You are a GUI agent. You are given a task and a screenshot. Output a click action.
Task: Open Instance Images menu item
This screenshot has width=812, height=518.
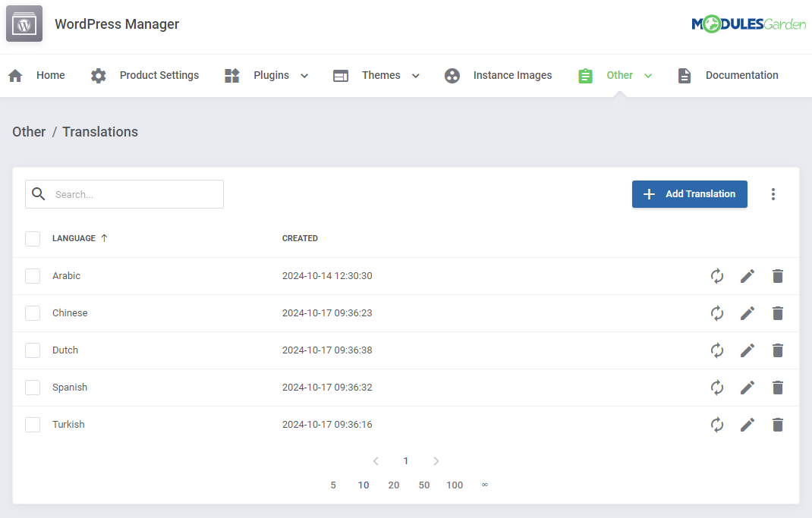click(x=513, y=76)
